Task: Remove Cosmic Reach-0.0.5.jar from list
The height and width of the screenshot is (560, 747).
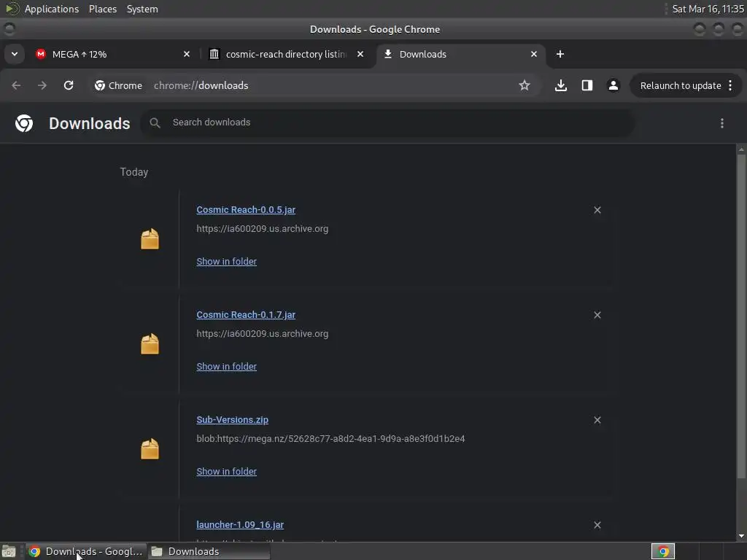Action: (x=597, y=210)
